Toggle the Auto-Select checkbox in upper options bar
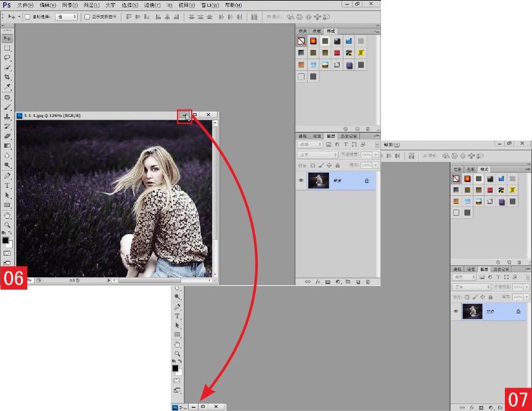 click(x=28, y=17)
